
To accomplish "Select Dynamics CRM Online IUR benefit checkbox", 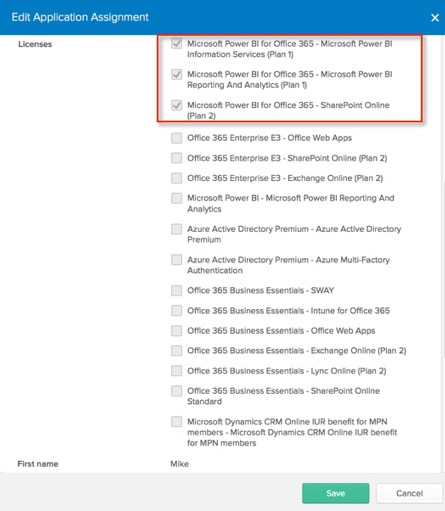I will point(176,422).
